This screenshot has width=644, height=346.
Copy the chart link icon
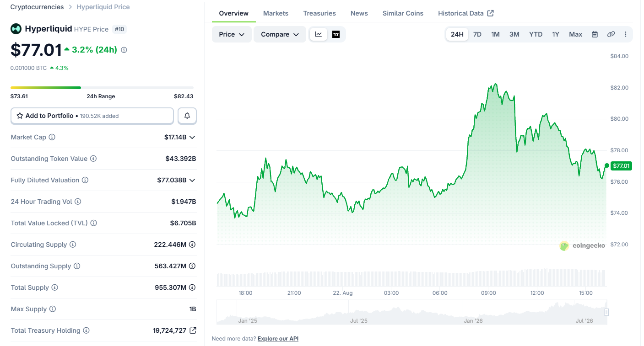pos(611,34)
